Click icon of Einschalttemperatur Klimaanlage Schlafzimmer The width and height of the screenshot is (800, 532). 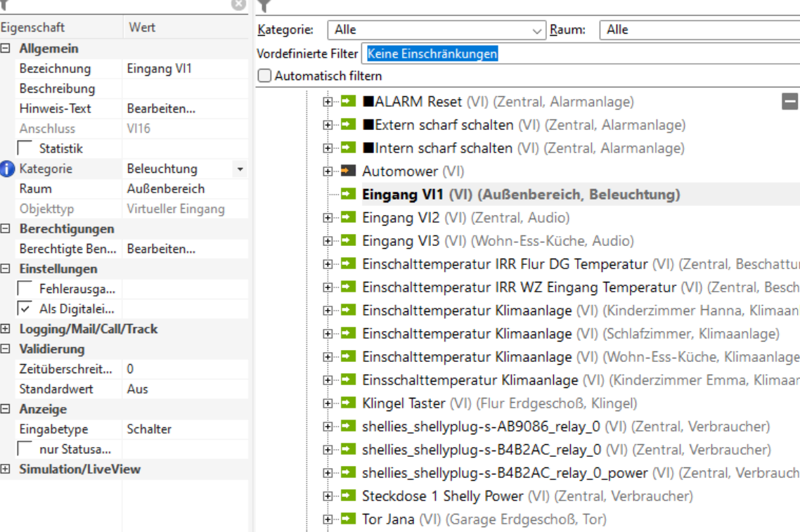click(349, 333)
